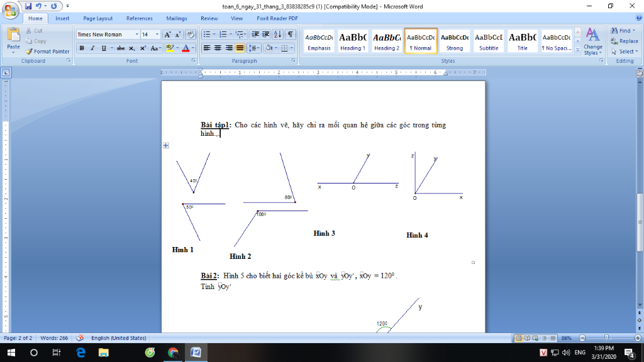Show or hide paragraph marks
Image resolution: width=644 pixels, height=362 pixels.
(291, 35)
